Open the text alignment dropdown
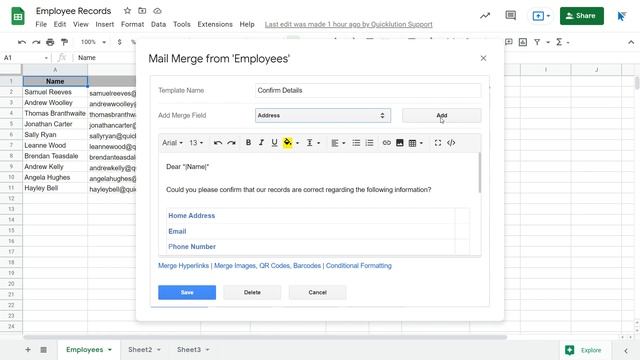The height and width of the screenshot is (360, 640). pos(338,143)
